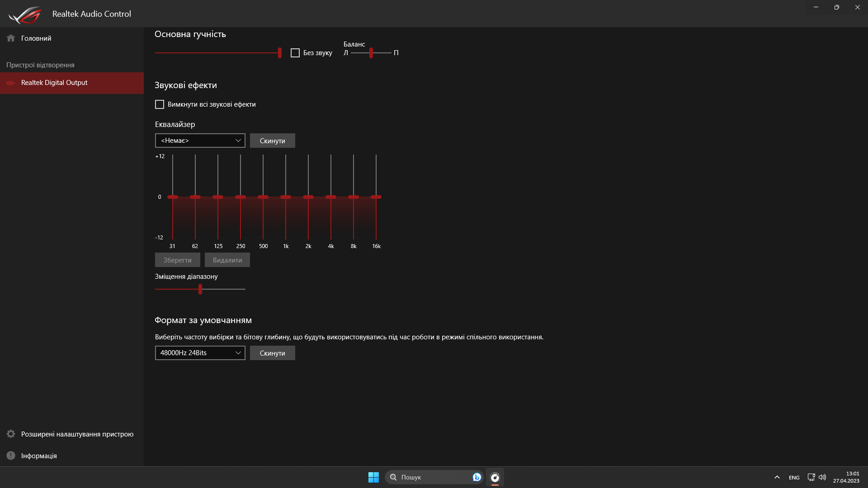This screenshot has height=488, width=868.
Task: Click the Пошук taskbar search field
Action: 434,477
